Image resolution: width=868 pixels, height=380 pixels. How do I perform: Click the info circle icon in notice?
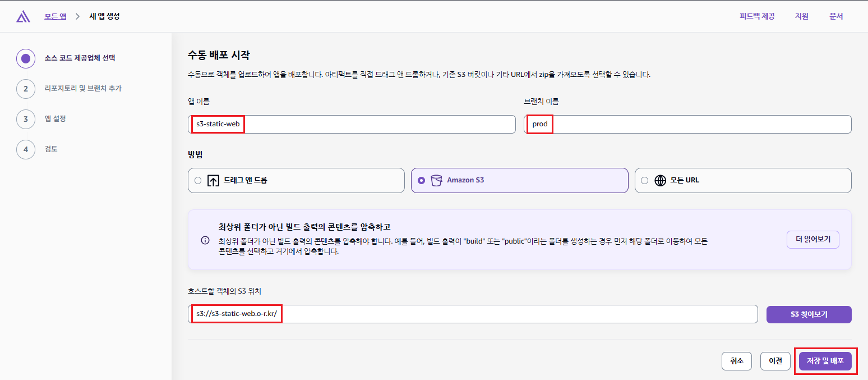click(205, 240)
